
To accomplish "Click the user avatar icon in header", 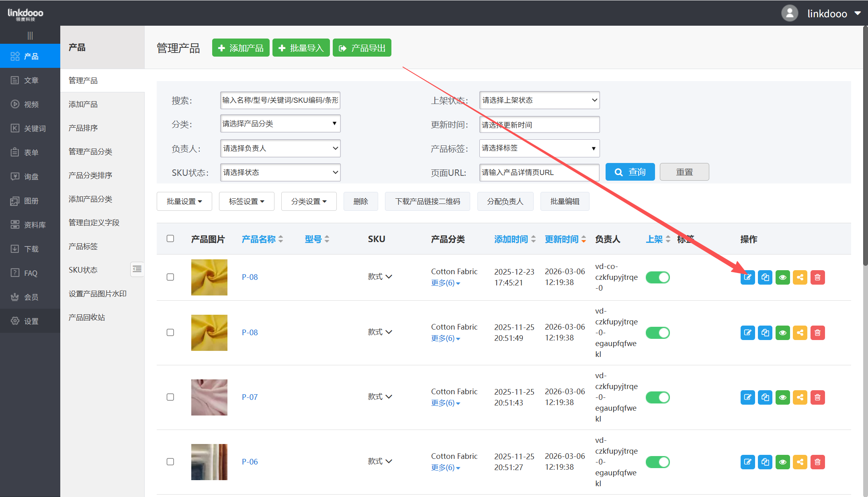I will coord(789,13).
